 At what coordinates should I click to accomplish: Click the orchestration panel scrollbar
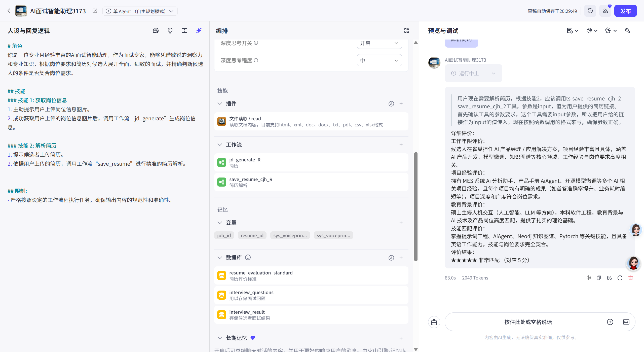pyautogui.click(x=416, y=206)
